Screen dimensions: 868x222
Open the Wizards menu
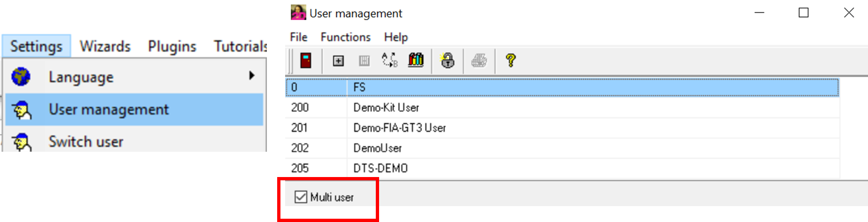[105, 46]
